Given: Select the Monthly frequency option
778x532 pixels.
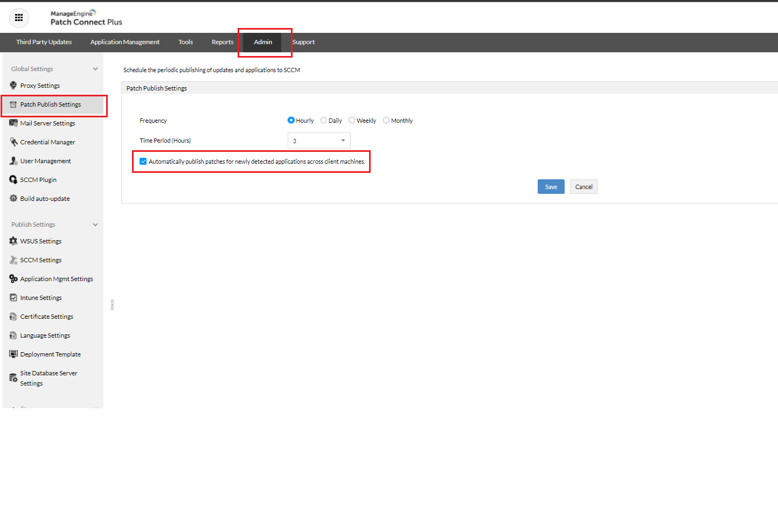Looking at the screenshot, I should [x=386, y=121].
